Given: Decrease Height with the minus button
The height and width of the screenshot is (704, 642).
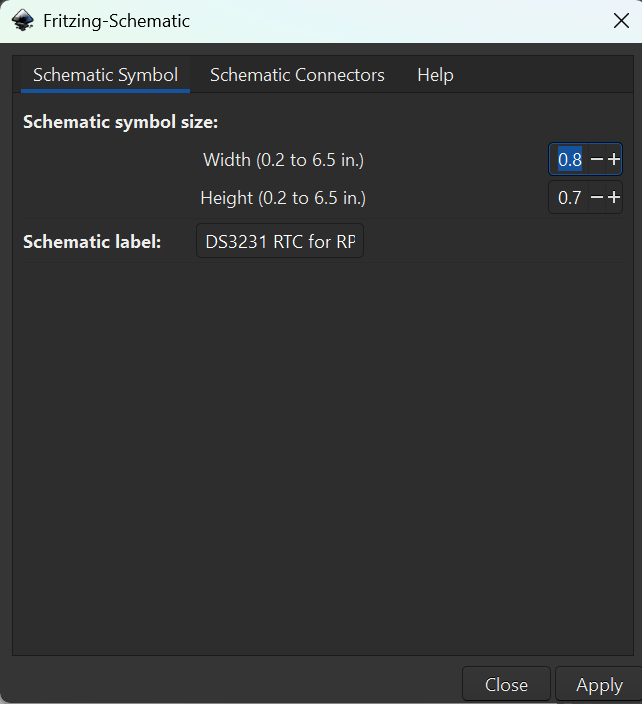Looking at the screenshot, I should (597, 197).
